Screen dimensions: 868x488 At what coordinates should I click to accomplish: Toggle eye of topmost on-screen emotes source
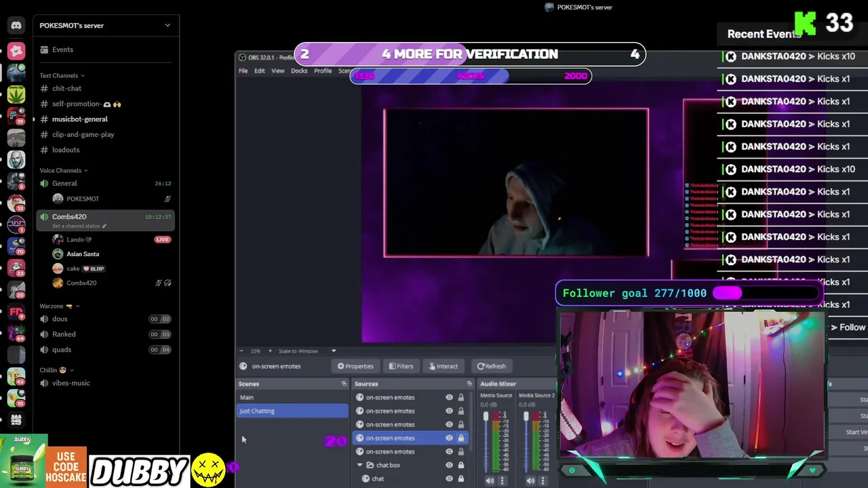pos(449,397)
